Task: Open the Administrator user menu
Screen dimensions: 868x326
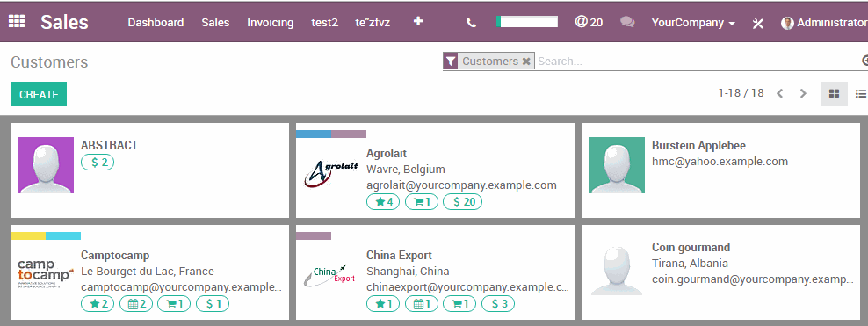Action: [824, 23]
